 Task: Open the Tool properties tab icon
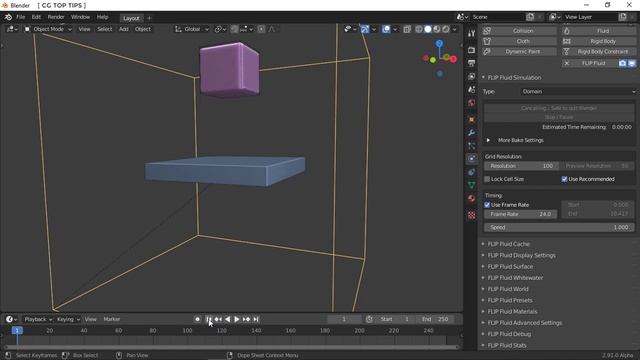[x=471, y=33]
